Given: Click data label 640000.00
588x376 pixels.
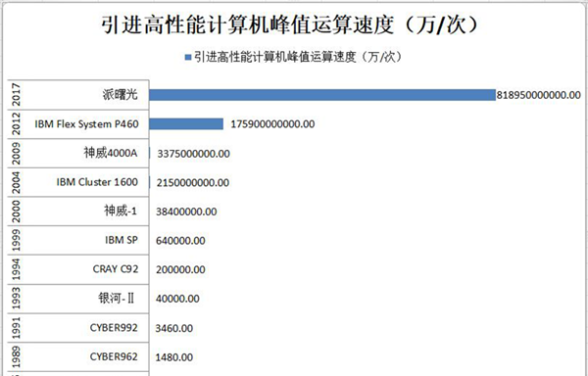Looking at the screenshot, I should (180, 241).
